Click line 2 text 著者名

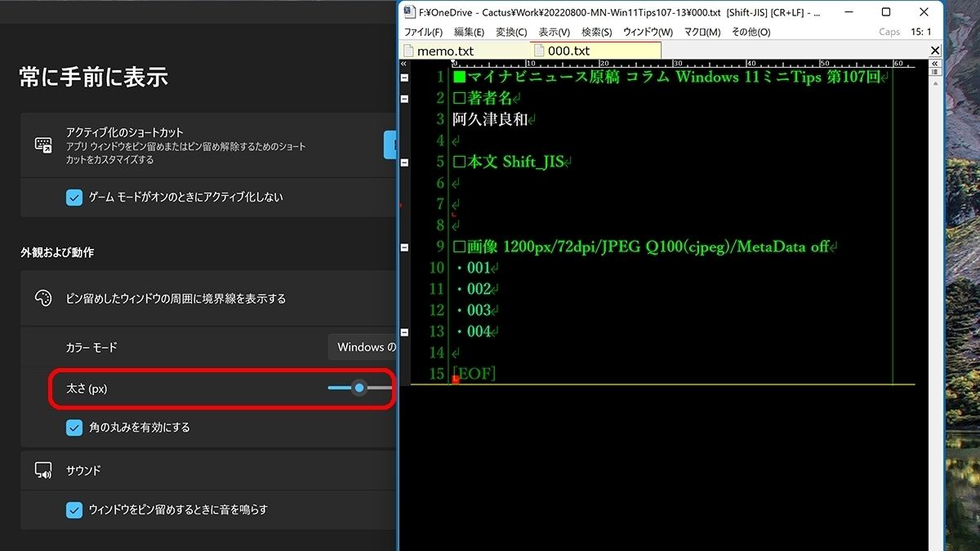489,98
